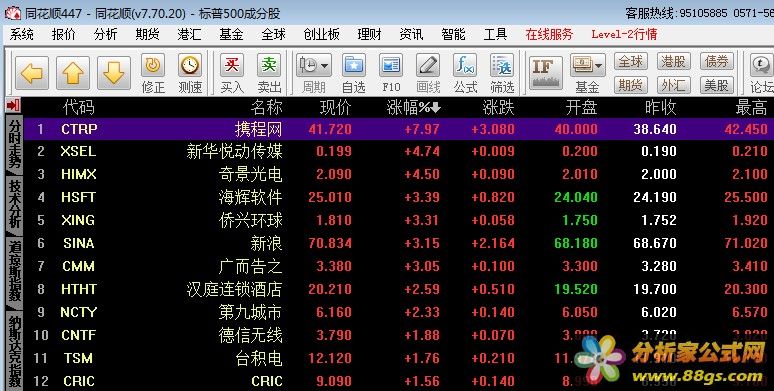Click the 外汇 toolbar button
This screenshot has width=774, height=391.
click(x=674, y=85)
